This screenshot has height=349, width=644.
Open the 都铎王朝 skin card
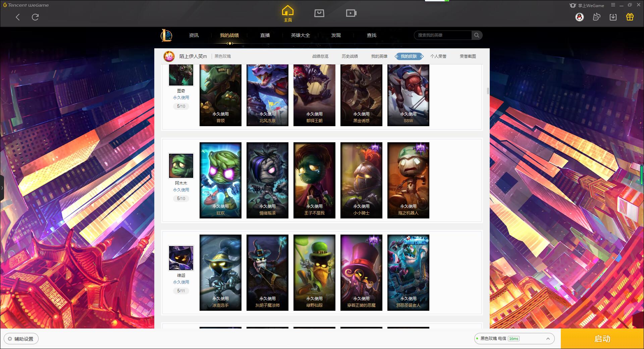314,95
